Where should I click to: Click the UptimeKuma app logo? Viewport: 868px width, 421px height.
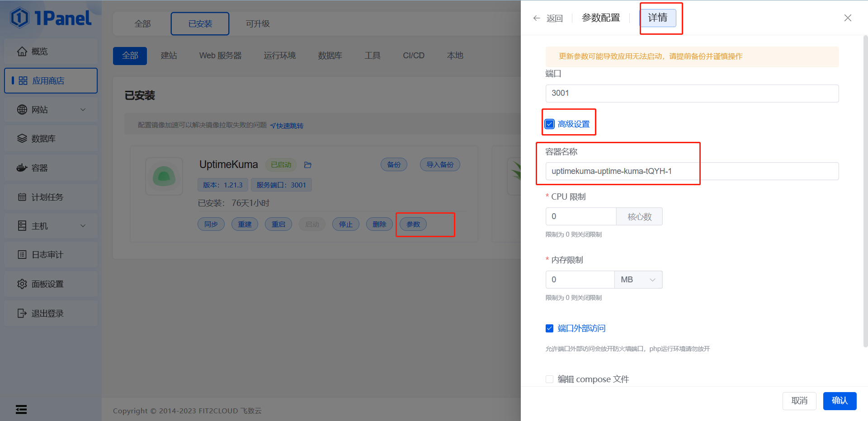164,176
